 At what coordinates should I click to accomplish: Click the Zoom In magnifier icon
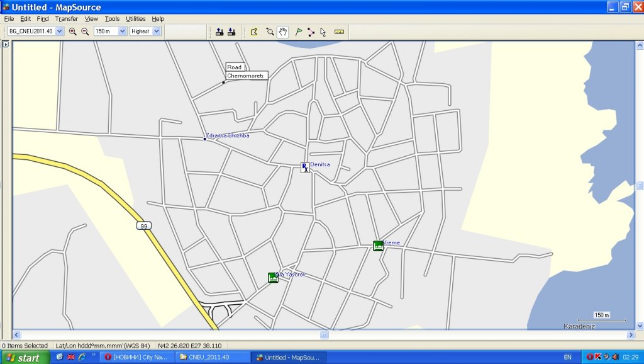pos(72,31)
